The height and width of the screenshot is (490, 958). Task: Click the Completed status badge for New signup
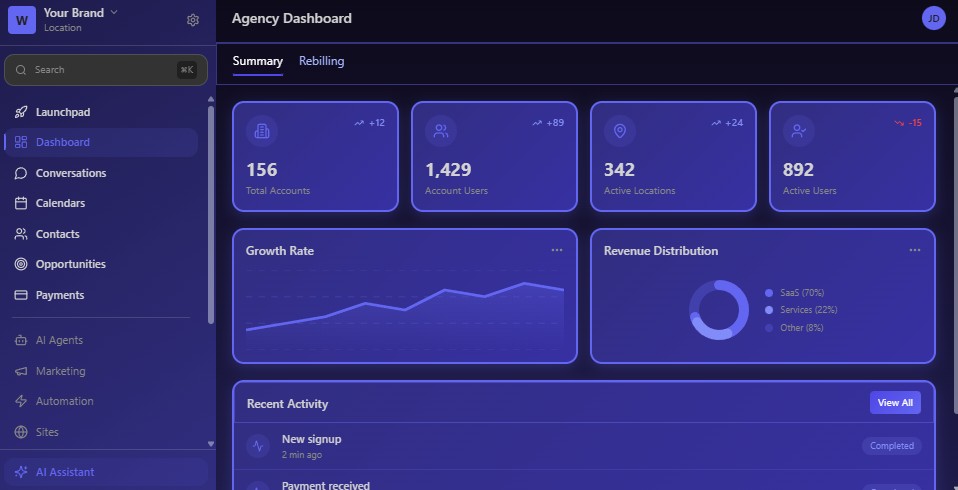coord(892,446)
